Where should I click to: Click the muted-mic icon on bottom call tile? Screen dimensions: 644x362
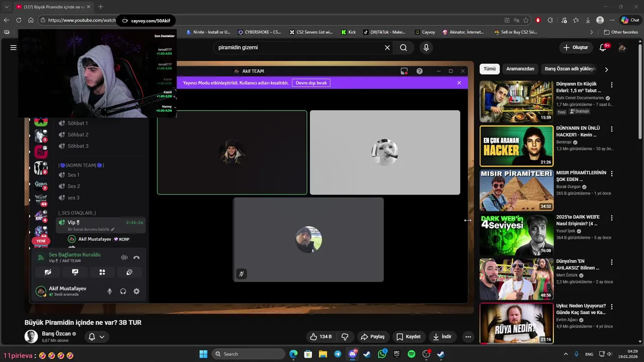[x=242, y=274]
